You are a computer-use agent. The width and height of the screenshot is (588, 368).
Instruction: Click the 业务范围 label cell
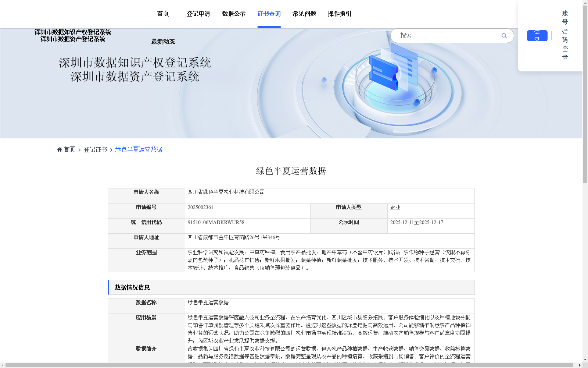click(146, 260)
